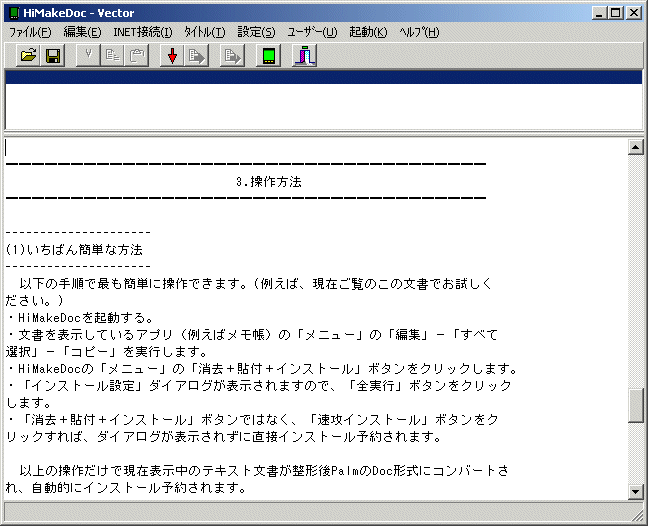
Task: Click the text (1)いちばん簡単な方法
Action: 74,250
